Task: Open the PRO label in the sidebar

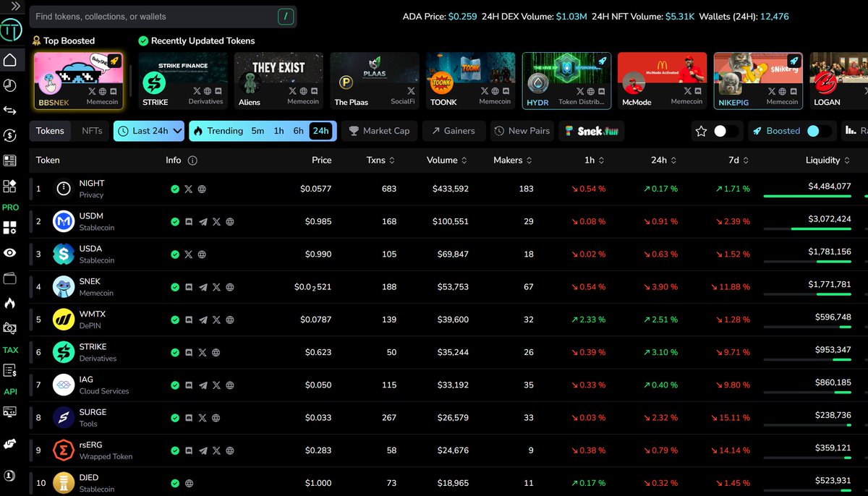Action: click(10, 207)
